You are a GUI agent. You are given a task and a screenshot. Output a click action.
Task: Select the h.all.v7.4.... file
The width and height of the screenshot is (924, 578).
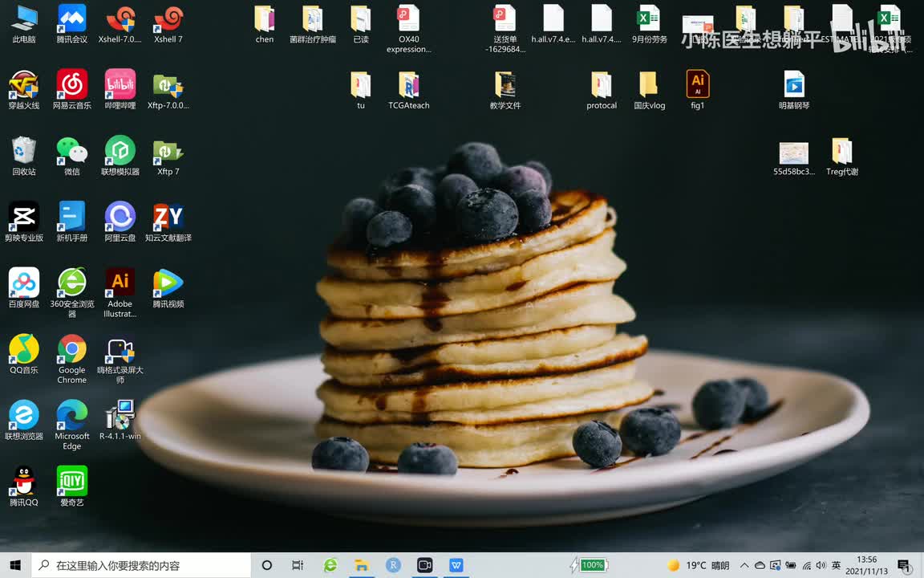pyautogui.click(x=601, y=24)
